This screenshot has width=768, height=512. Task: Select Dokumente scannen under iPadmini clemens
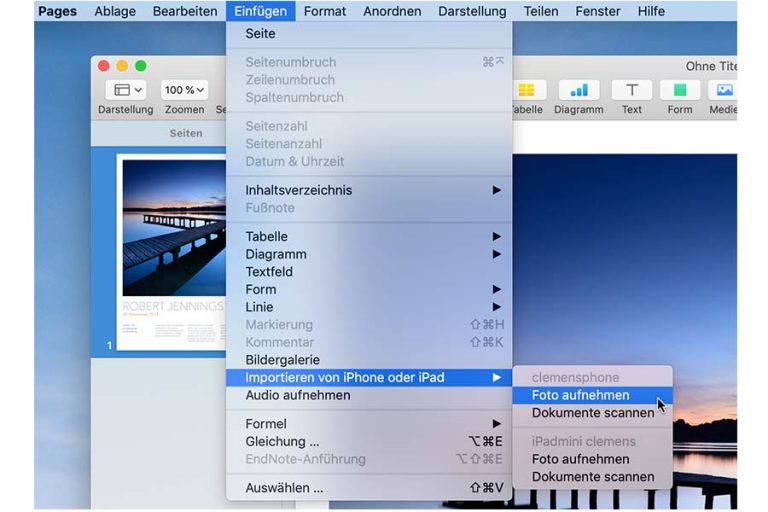592,477
